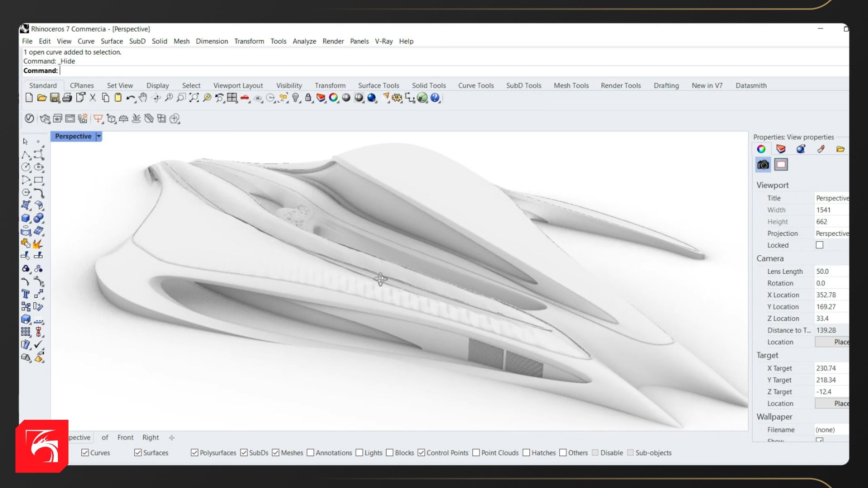Click the Undo arrow icon
The width and height of the screenshot is (868, 488).
click(x=130, y=98)
